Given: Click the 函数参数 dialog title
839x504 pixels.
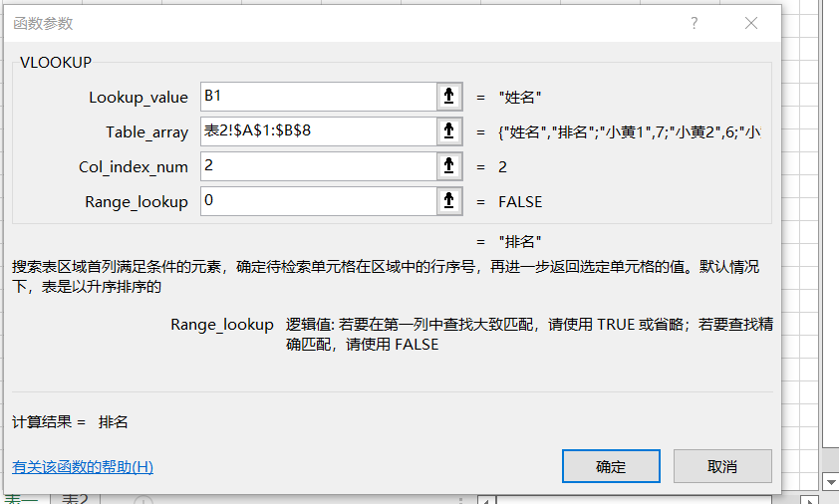Looking at the screenshot, I should click(x=43, y=24).
